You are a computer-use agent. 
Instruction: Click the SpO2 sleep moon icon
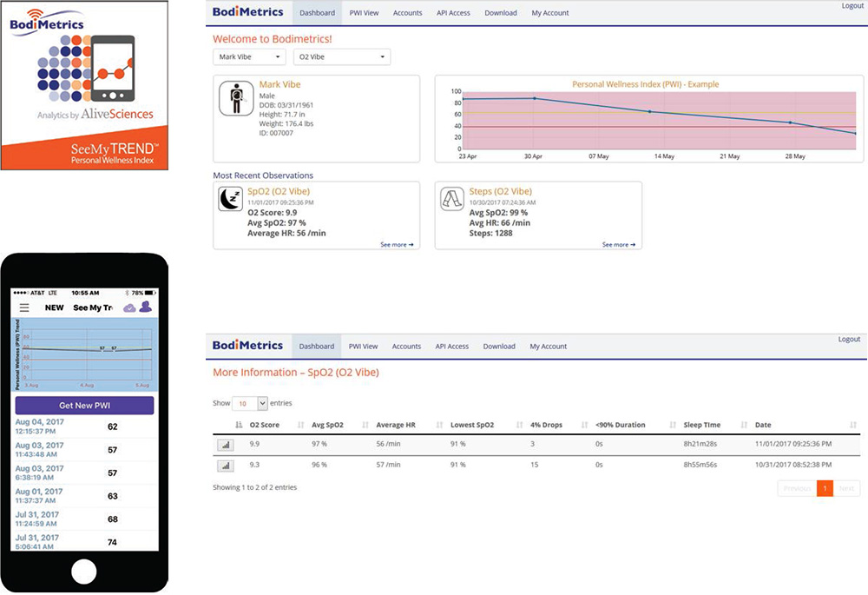pyautogui.click(x=230, y=200)
